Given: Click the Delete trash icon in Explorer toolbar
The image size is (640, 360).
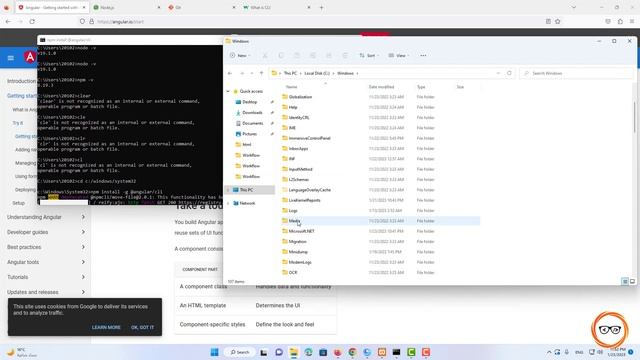Looking at the screenshot, I should click(x=345, y=56).
